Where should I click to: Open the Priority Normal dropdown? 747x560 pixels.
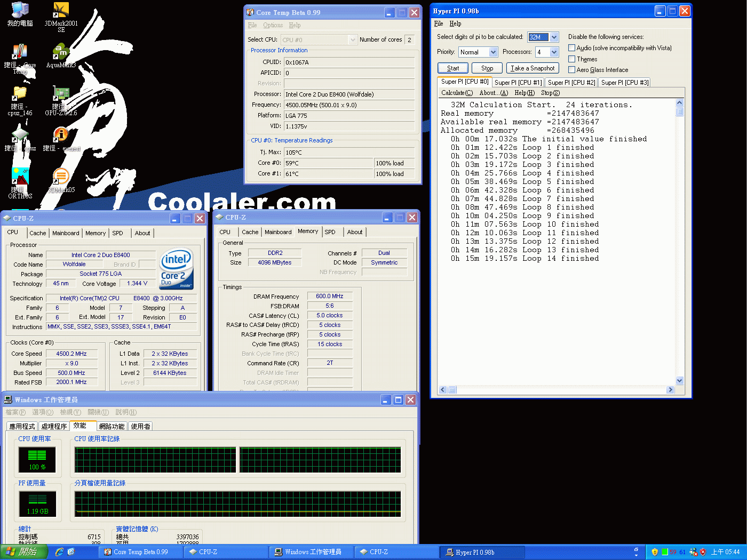coord(494,52)
